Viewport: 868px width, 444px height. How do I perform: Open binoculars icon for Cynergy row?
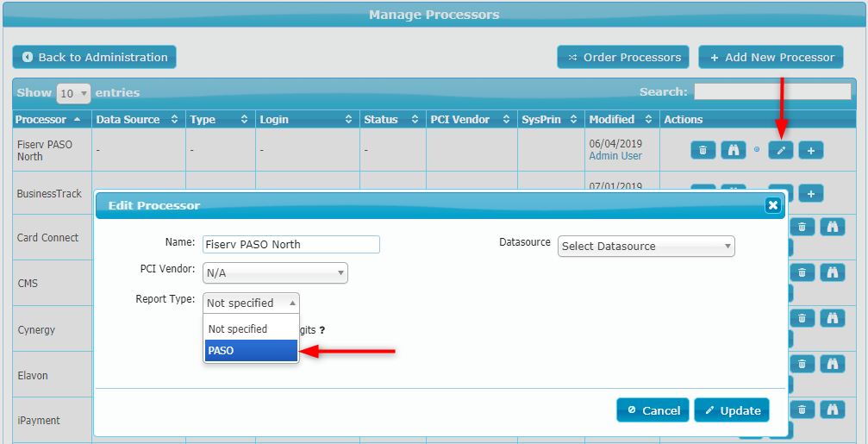click(x=833, y=318)
